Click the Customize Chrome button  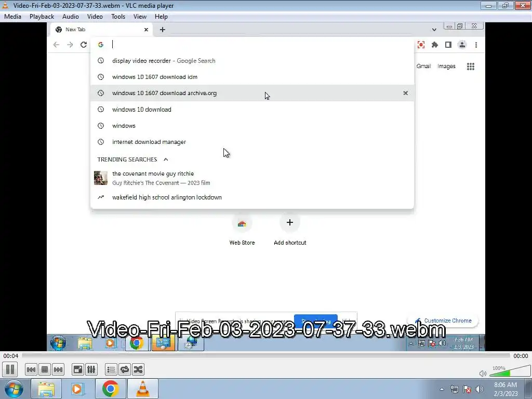pyautogui.click(x=443, y=321)
